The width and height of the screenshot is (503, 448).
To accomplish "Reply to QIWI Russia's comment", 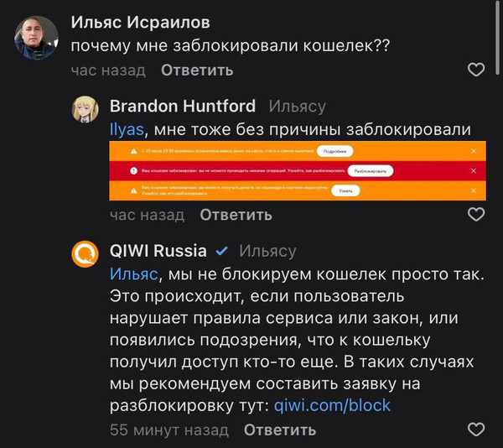I will (x=280, y=430).
